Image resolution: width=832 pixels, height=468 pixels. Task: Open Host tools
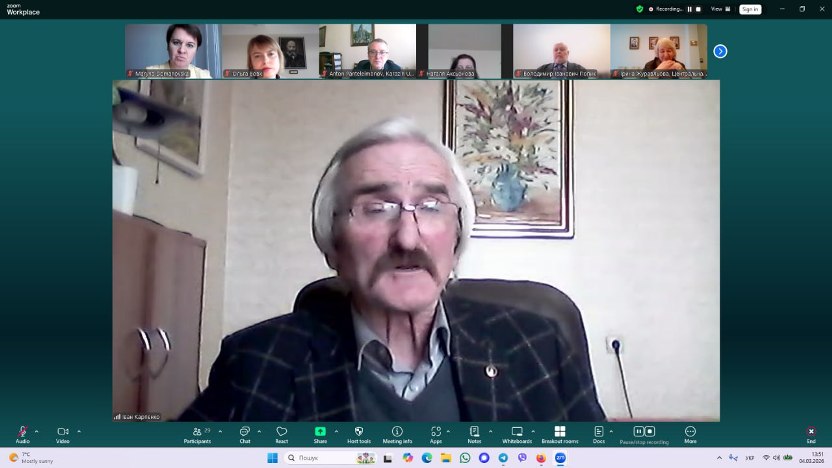coord(359,432)
